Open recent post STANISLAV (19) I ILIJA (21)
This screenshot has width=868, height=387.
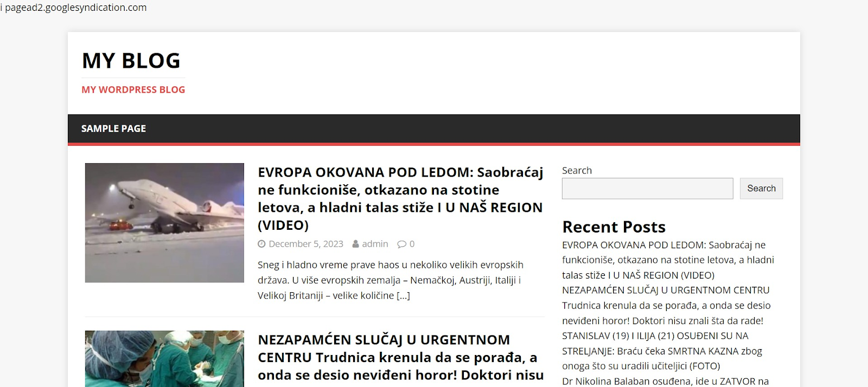(662, 351)
